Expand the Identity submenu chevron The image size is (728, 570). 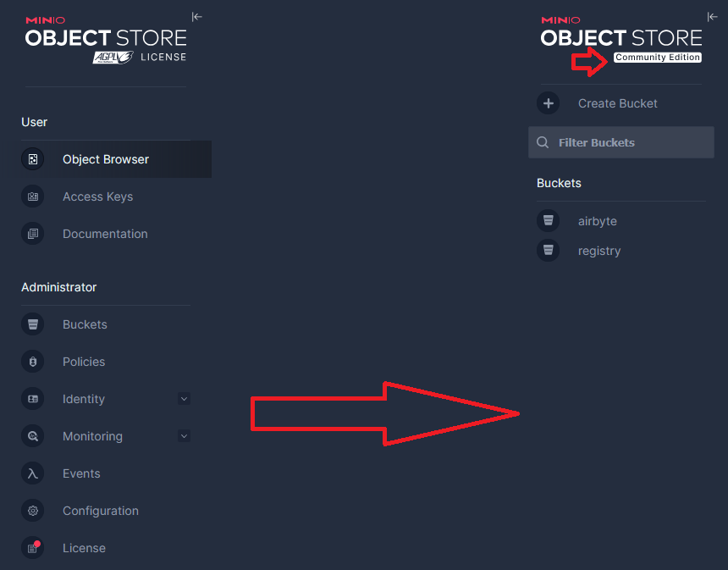[x=184, y=398]
